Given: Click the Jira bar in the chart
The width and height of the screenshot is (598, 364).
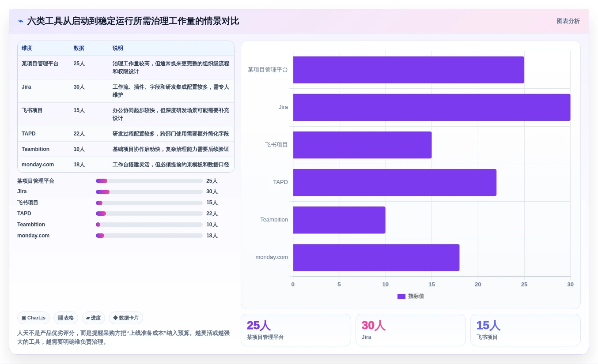Looking at the screenshot, I should (431, 107).
